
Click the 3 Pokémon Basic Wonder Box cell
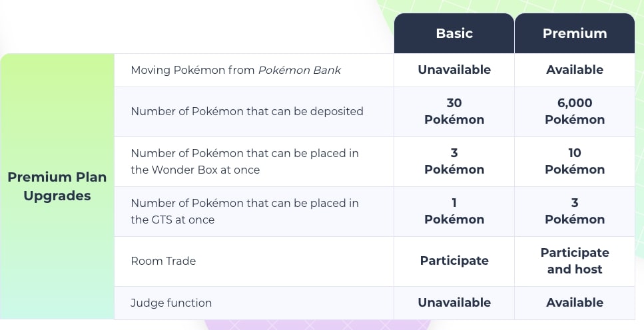click(454, 161)
